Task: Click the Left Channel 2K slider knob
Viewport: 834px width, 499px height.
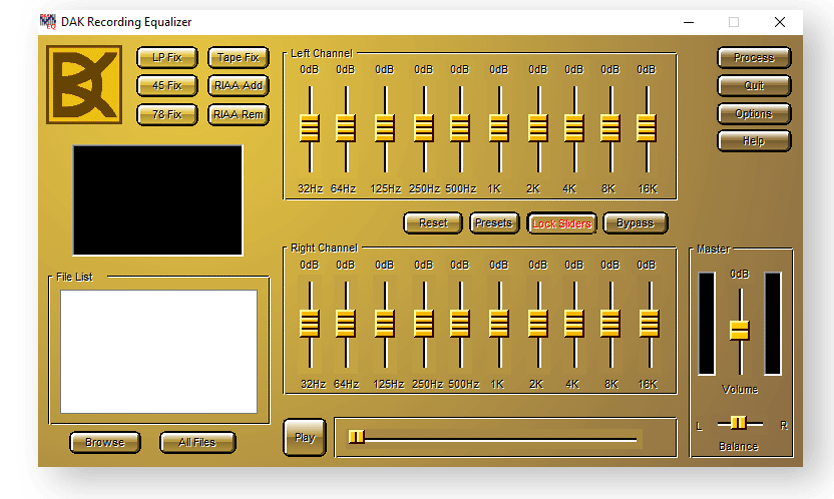Action: 538,128
